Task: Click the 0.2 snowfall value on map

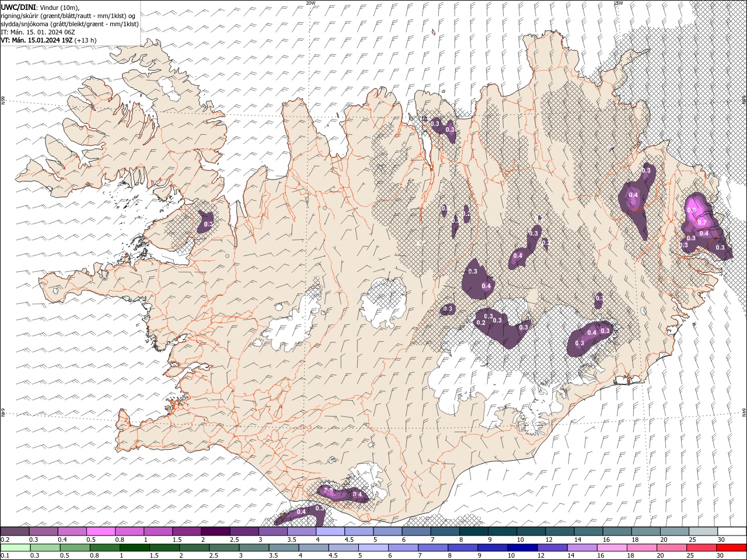Action: pyautogui.click(x=481, y=323)
